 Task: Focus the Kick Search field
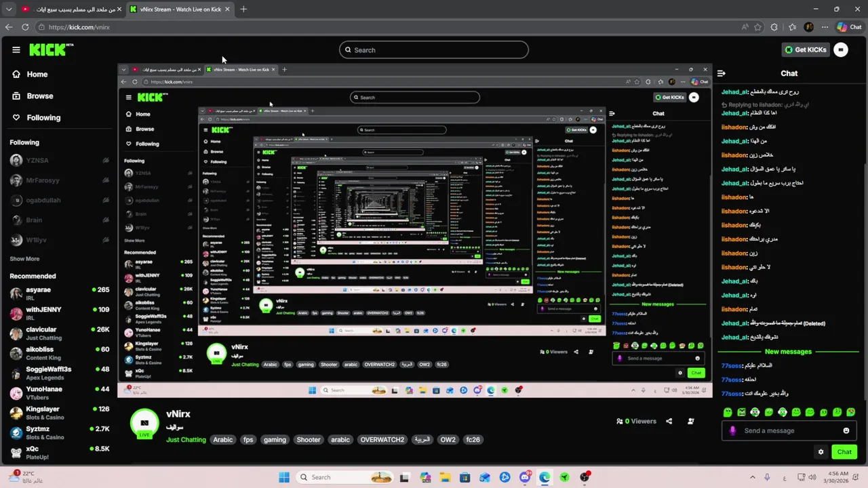(x=434, y=49)
